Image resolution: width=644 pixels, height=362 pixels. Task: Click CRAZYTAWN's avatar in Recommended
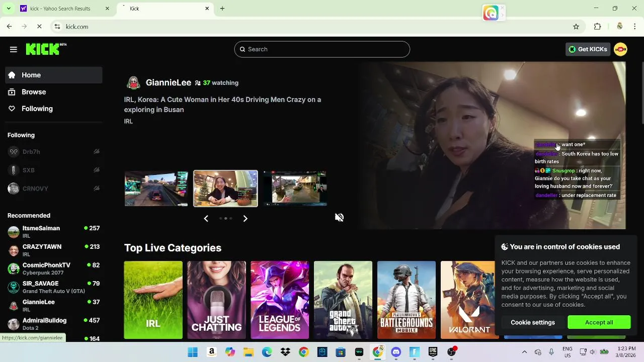coord(14,250)
